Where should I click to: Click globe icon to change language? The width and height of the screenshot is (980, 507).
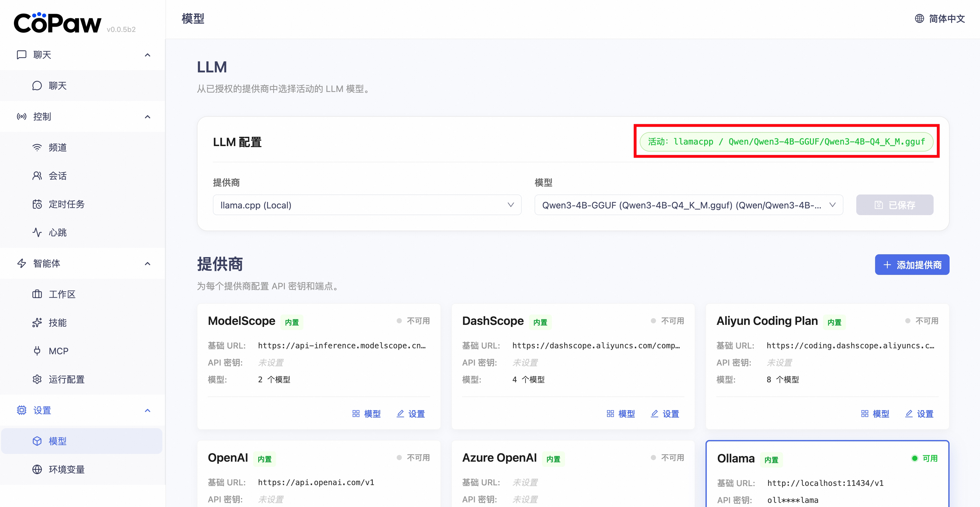point(919,19)
